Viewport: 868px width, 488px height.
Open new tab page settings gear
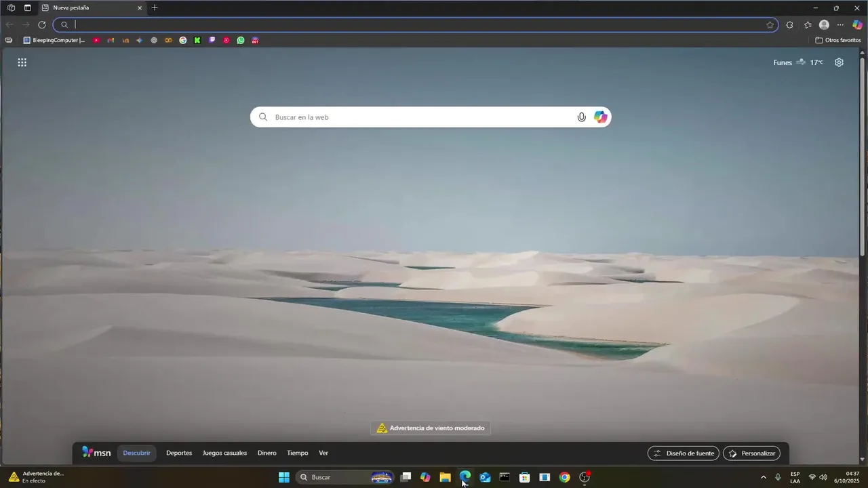click(839, 62)
